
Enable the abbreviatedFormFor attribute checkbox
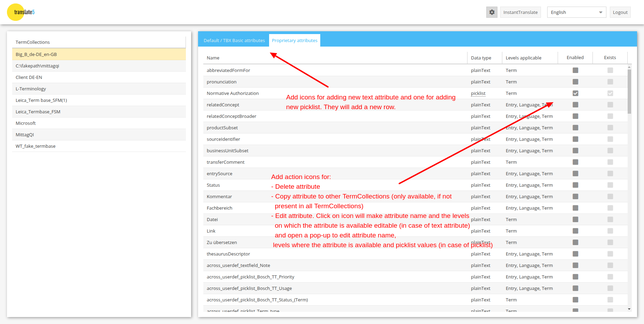(x=575, y=70)
